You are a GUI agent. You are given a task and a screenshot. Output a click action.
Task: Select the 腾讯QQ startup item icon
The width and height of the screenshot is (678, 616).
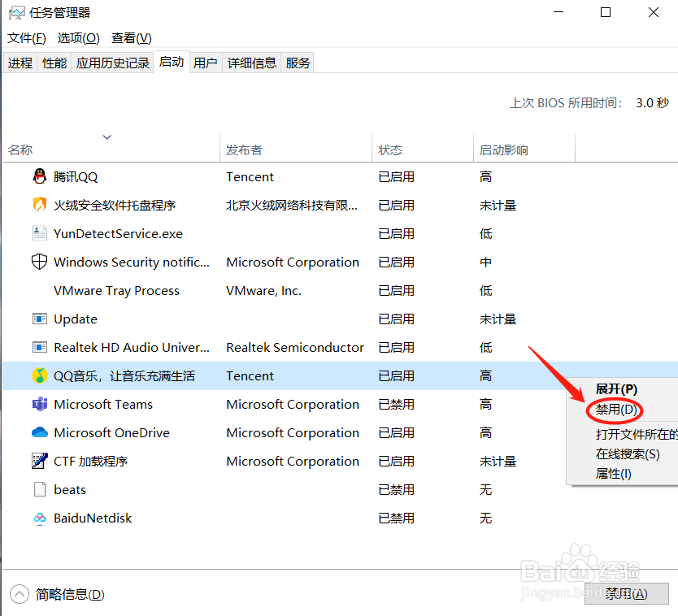coord(39,176)
